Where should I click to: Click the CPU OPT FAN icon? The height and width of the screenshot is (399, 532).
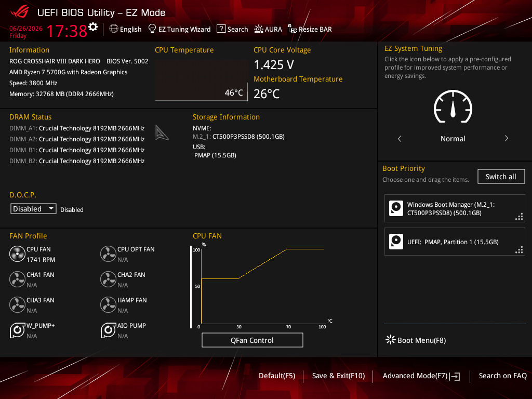[x=108, y=254]
